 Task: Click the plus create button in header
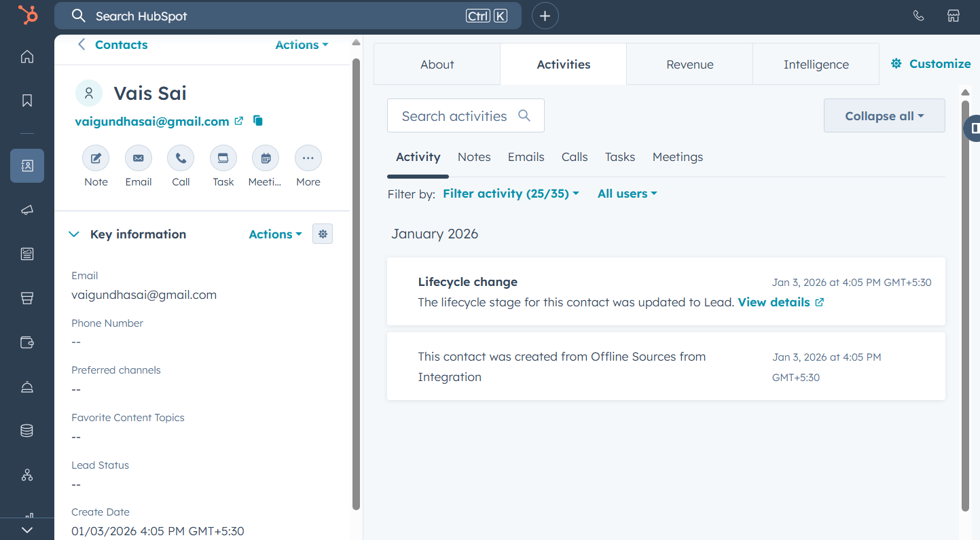click(x=545, y=16)
